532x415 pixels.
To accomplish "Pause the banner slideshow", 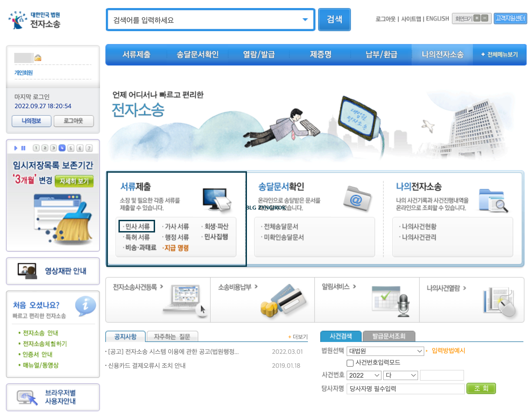I will click(x=23, y=148).
